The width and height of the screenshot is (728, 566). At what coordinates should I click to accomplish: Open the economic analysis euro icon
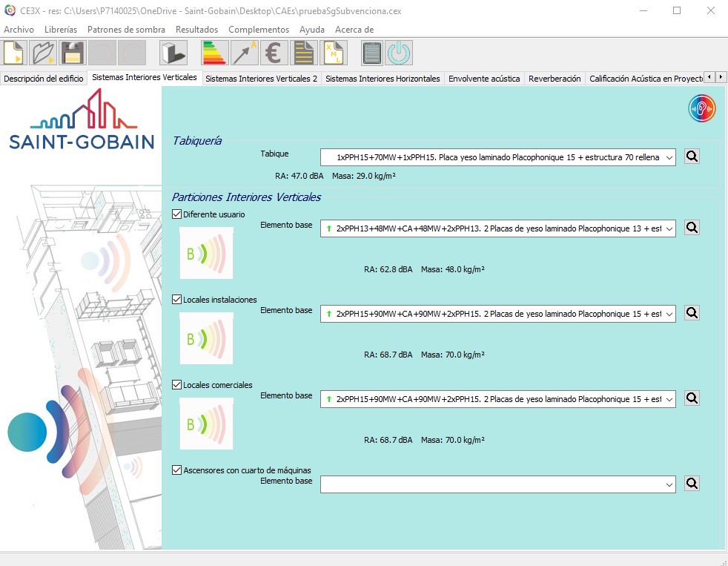(x=275, y=53)
